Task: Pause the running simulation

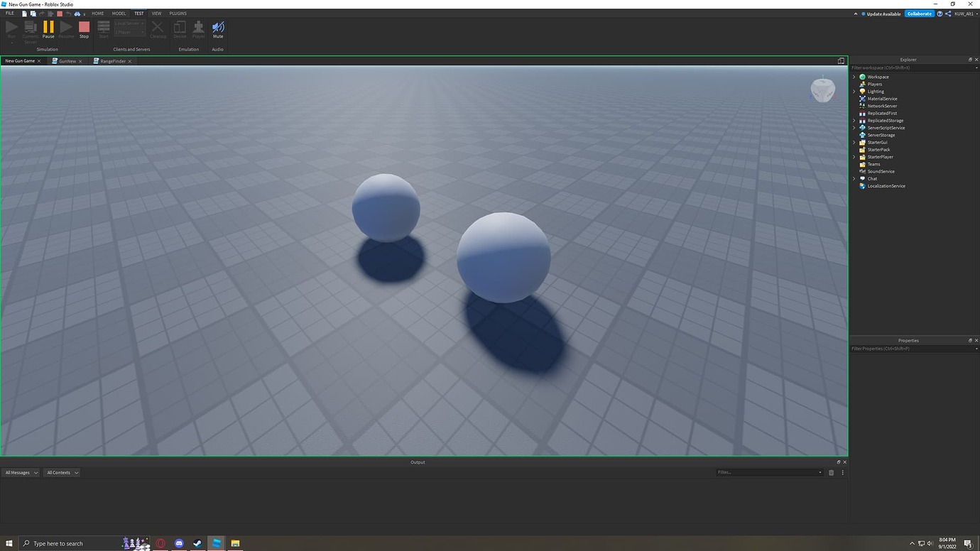Action: point(48,27)
